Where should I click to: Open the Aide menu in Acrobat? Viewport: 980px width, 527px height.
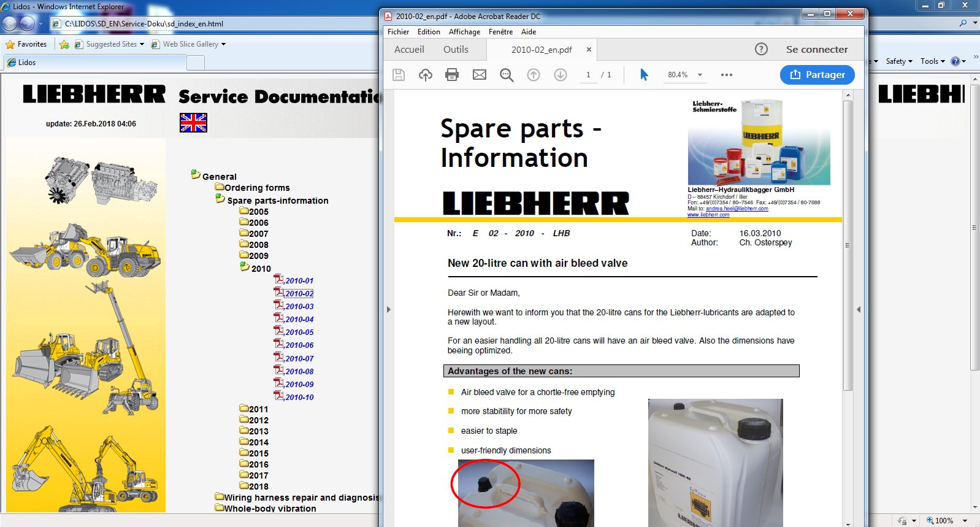click(529, 32)
